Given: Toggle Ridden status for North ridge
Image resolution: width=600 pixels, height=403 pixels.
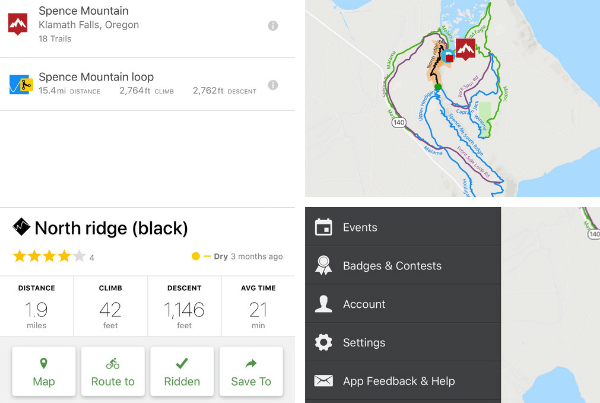Looking at the screenshot, I should pyautogui.click(x=182, y=371).
